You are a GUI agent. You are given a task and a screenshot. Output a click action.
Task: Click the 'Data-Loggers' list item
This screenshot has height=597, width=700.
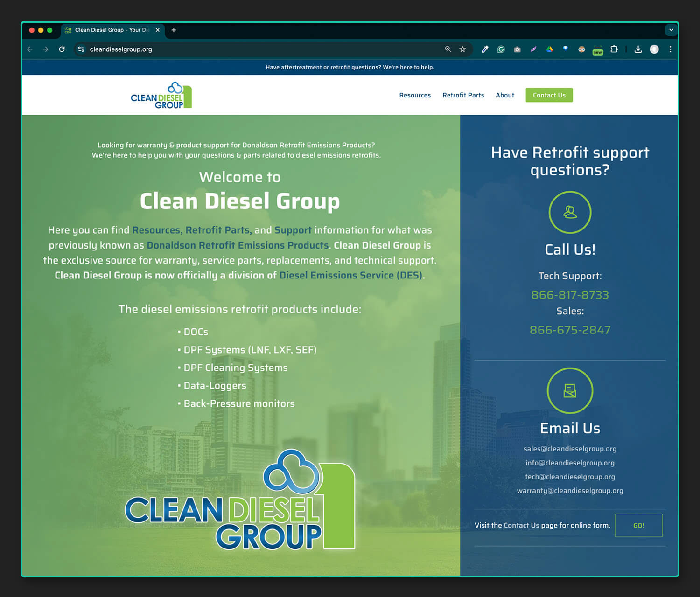(215, 386)
